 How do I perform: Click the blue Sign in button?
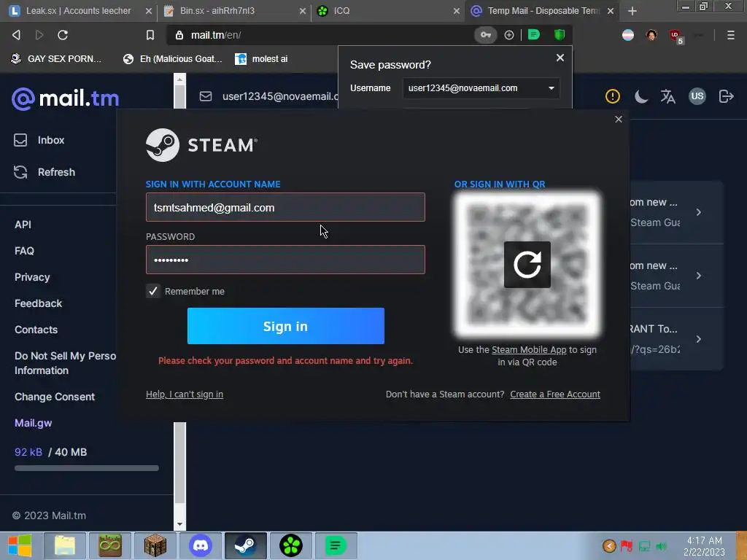285,326
